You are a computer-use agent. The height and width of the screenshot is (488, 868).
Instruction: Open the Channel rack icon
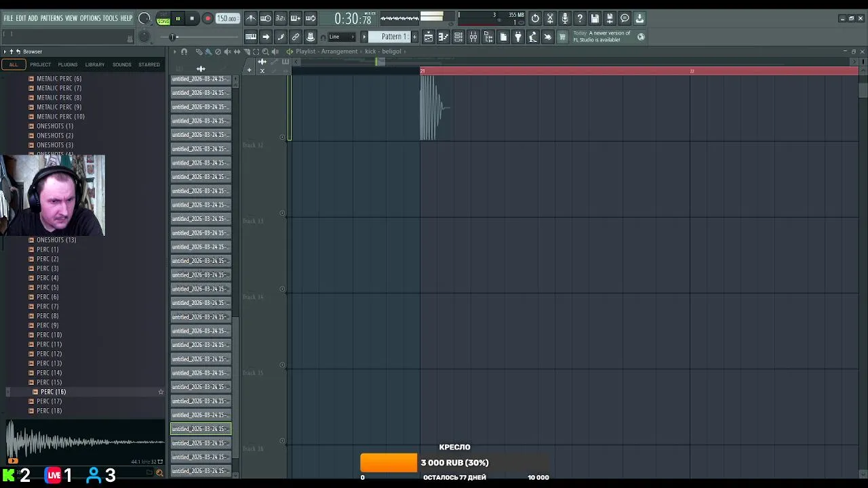click(x=458, y=37)
